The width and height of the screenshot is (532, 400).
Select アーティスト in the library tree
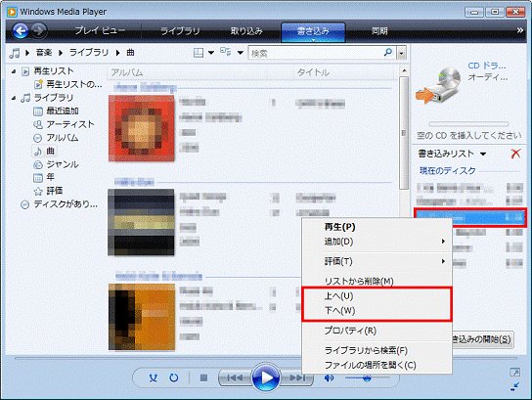click(70, 124)
